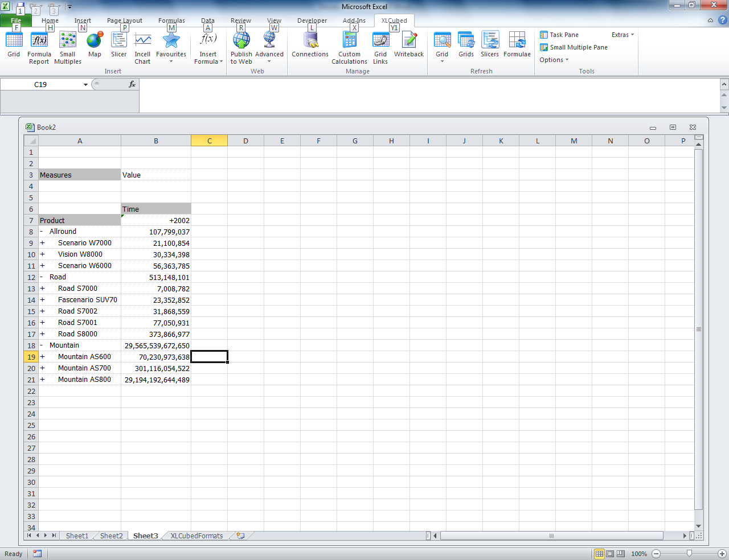Refresh the Slicers

[x=490, y=45]
